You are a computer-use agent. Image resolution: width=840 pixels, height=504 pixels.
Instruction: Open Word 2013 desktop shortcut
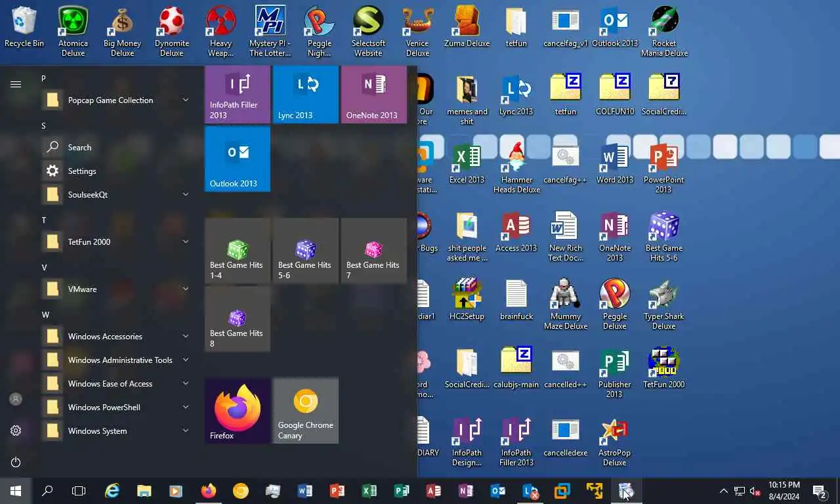(x=615, y=164)
